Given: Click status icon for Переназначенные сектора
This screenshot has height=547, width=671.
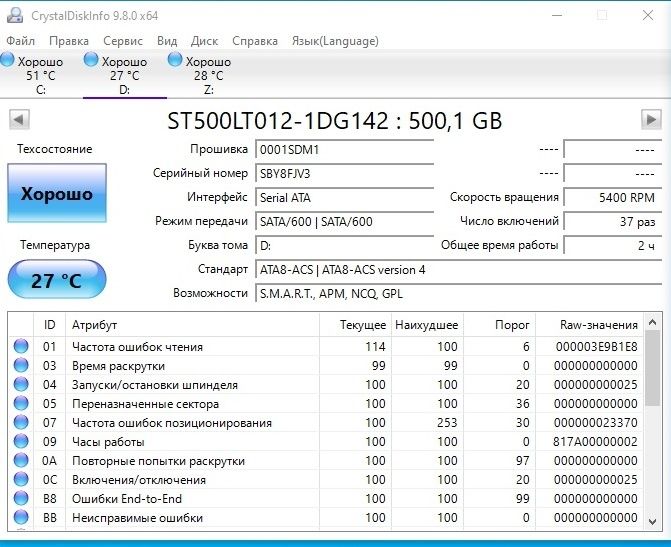Looking at the screenshot, I should pyautogui.click(x=21, y=403).
